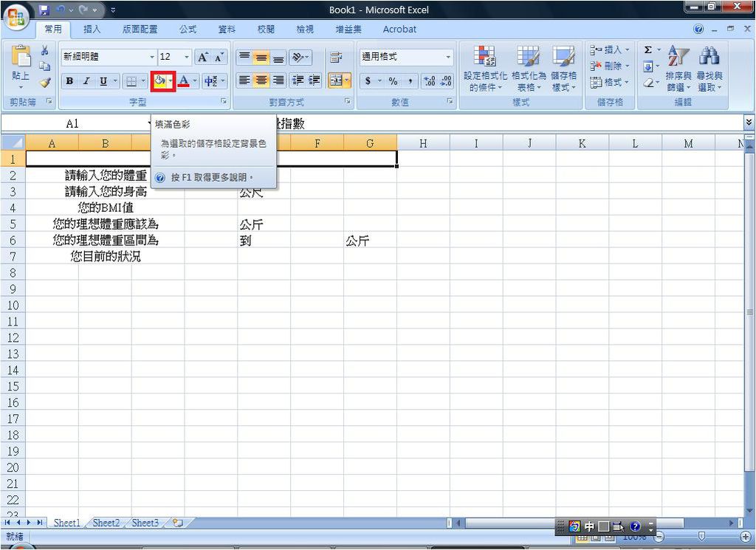Switch to Sheet2 worksheet tab
This screenshot has height=550, width=756.
pos(106,523)
